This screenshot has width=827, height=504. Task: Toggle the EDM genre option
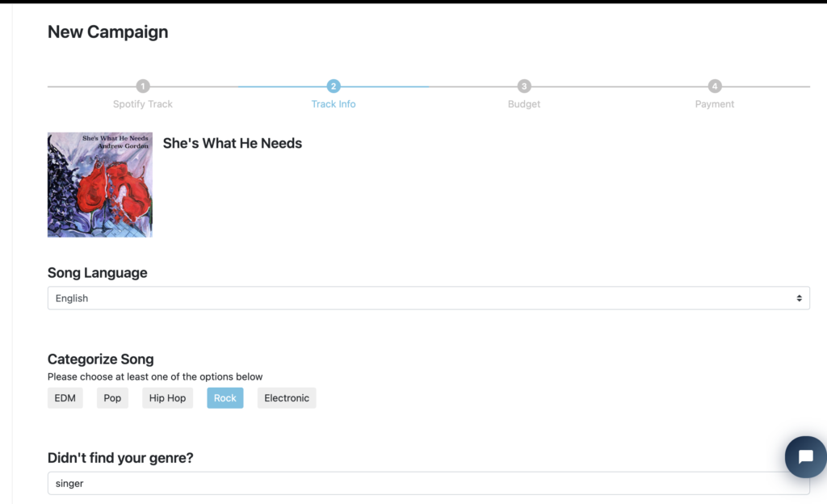point(65,398)
